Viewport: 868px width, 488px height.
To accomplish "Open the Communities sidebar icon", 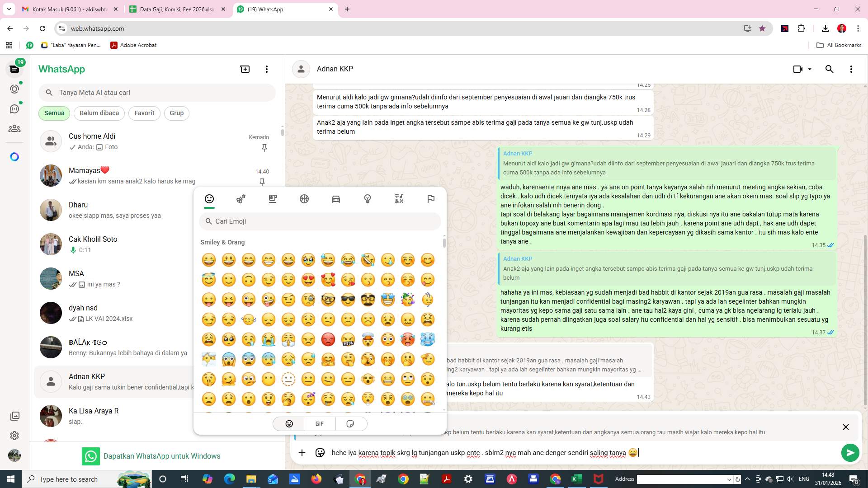I will pos(14,129).
